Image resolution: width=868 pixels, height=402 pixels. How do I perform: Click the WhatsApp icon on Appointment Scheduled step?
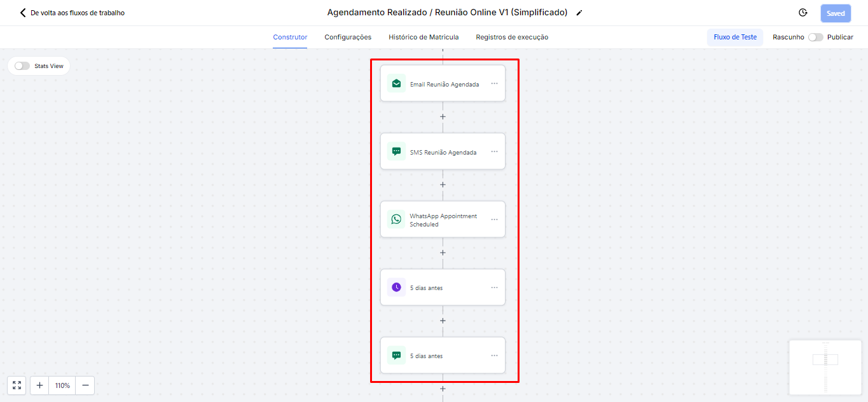(396, 219)
